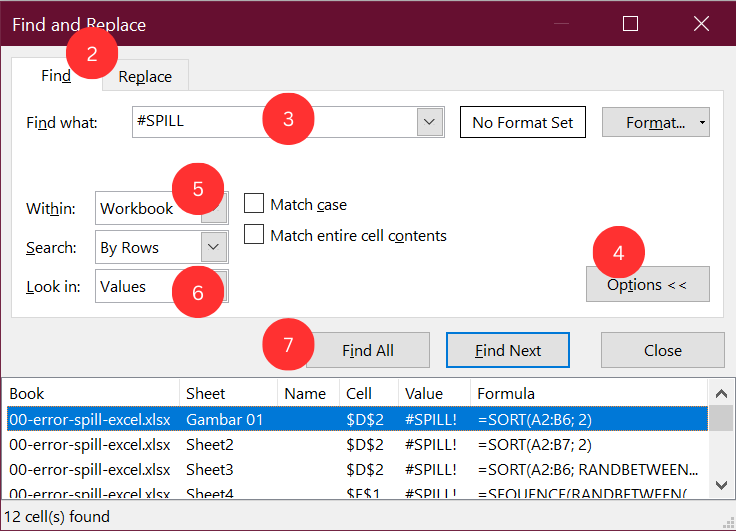Click the results list scroll down arrow
Image resolution: width=736 pixels, height=531 pixels.
[721, 485]
